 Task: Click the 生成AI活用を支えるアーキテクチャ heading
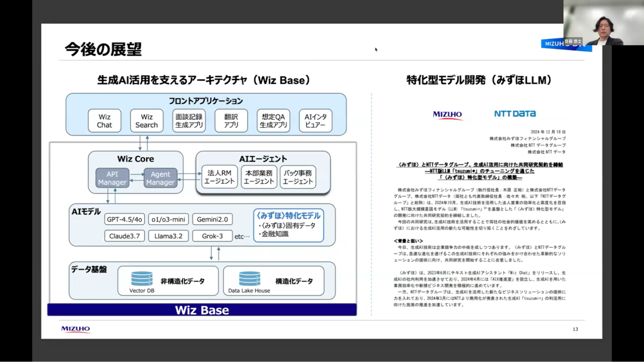click(204, 80)
